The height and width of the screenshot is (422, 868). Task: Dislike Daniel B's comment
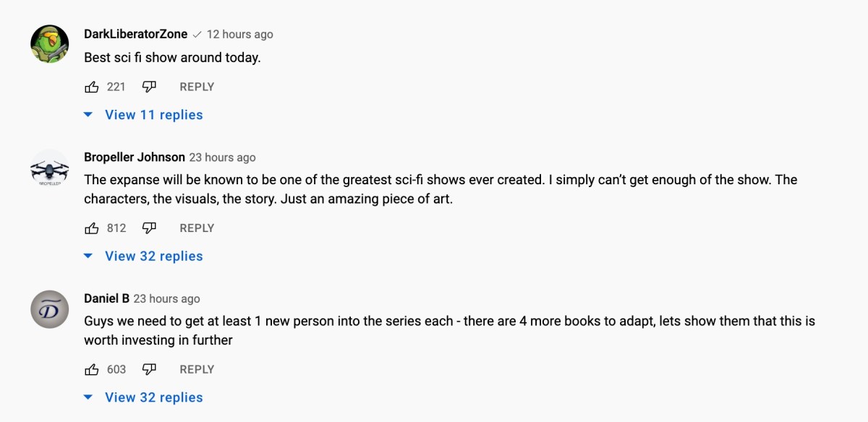pyautogui.click(x=149, y=369)
